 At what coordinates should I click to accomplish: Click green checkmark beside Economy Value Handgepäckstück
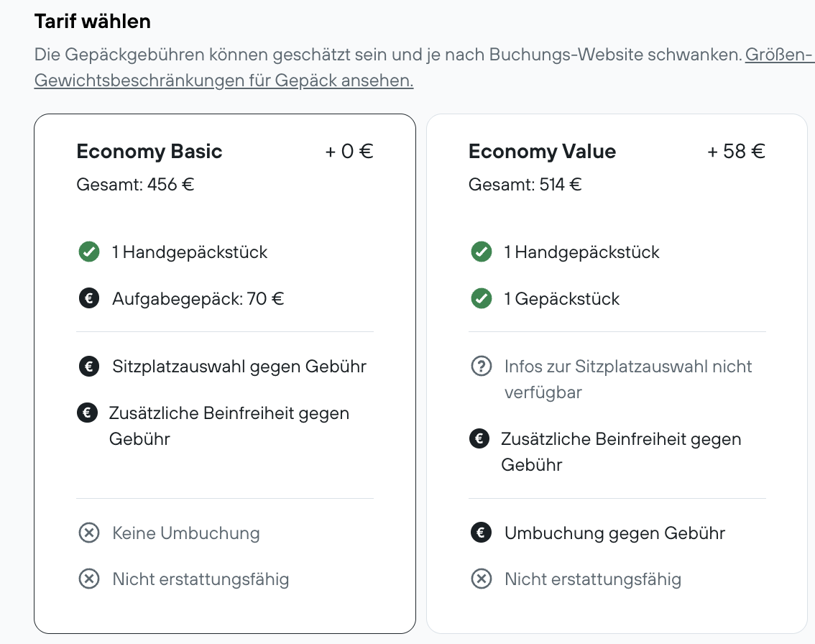481,252
